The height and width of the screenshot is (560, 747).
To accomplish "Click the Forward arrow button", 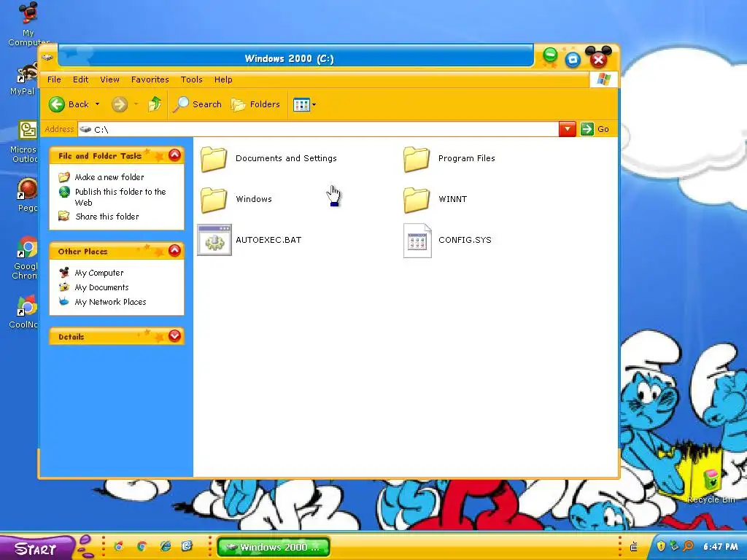I will click(120, 104).
